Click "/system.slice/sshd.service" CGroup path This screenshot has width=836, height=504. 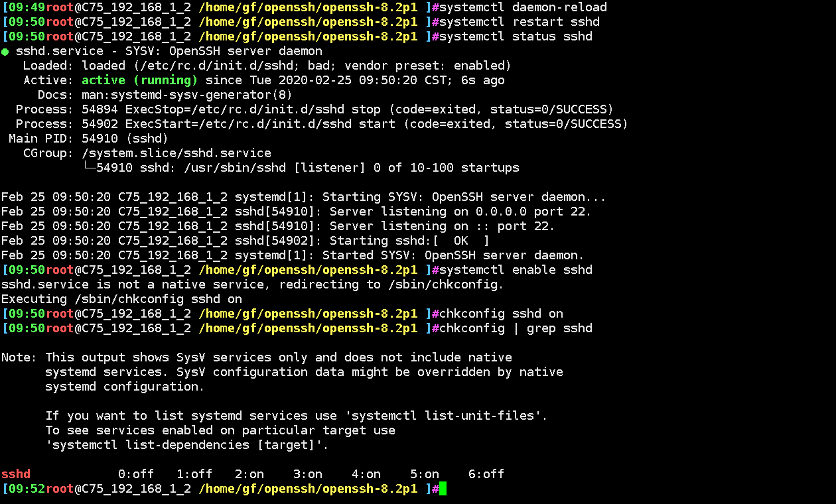coord(176,153)
